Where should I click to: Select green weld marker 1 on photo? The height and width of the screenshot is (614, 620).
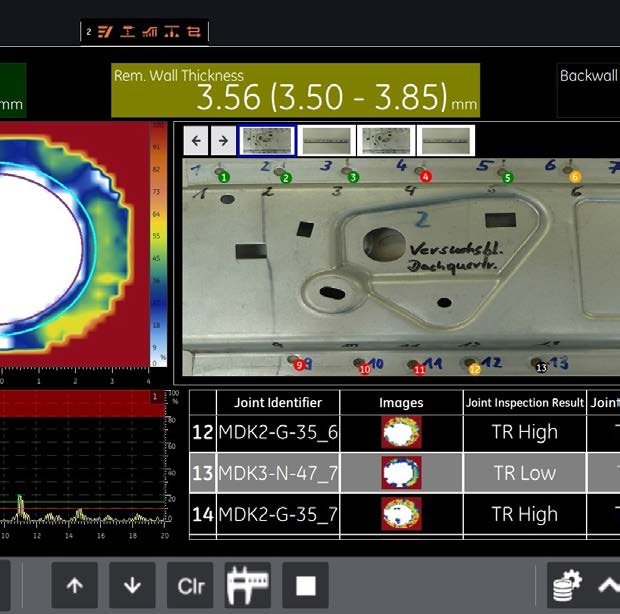[224, 177]
